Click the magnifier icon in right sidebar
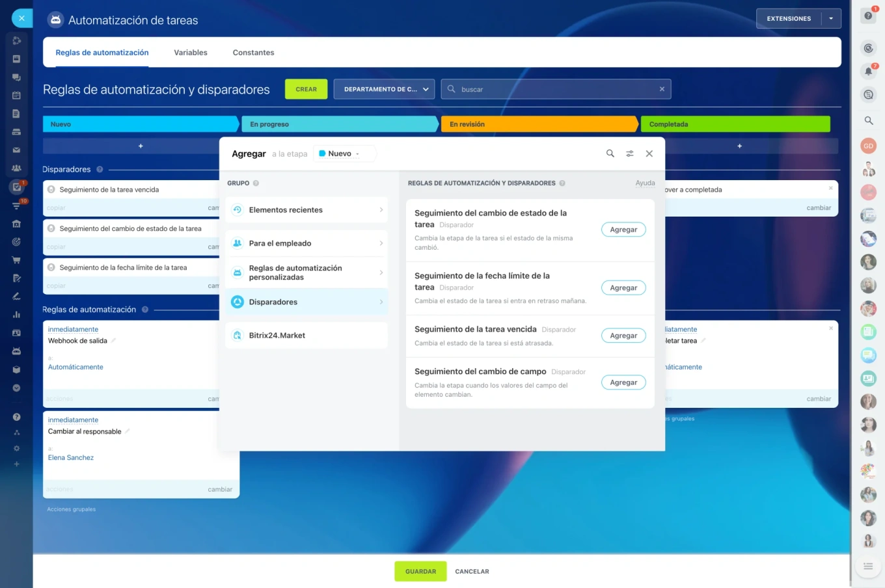Image resolution: width=885 pixels, height=588 pixels. (868, 120)
